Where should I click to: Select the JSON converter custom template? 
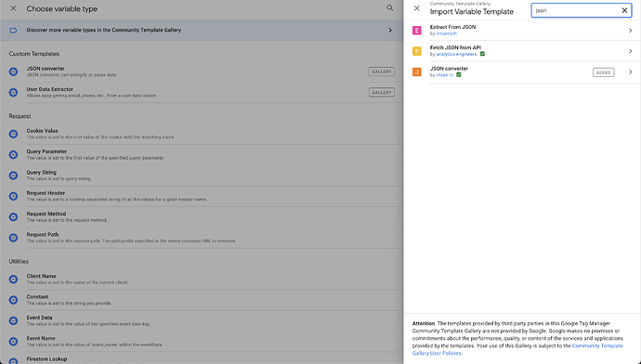202,71
